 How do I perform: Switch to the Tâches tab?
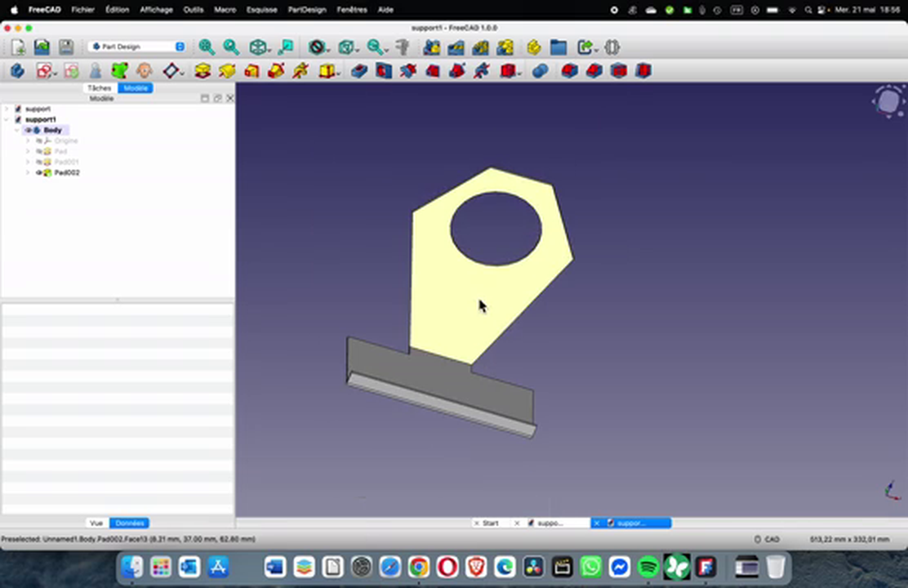coord(98,87)
